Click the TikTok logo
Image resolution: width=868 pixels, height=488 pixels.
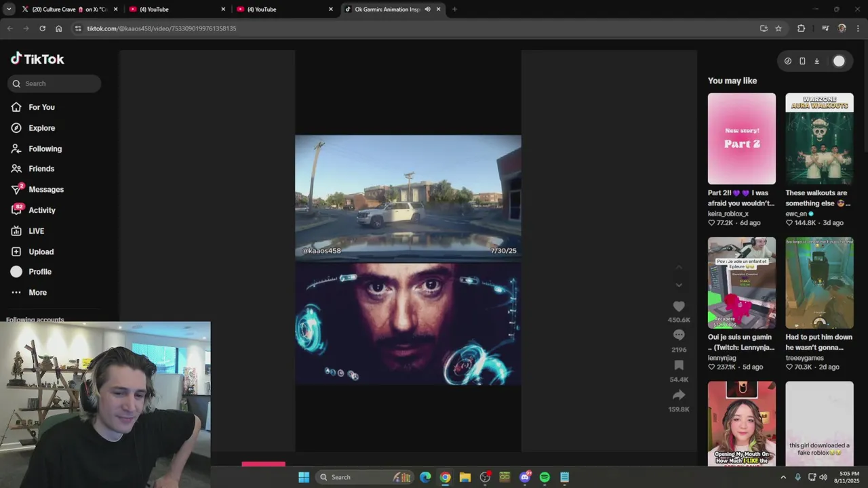(37, 59)
